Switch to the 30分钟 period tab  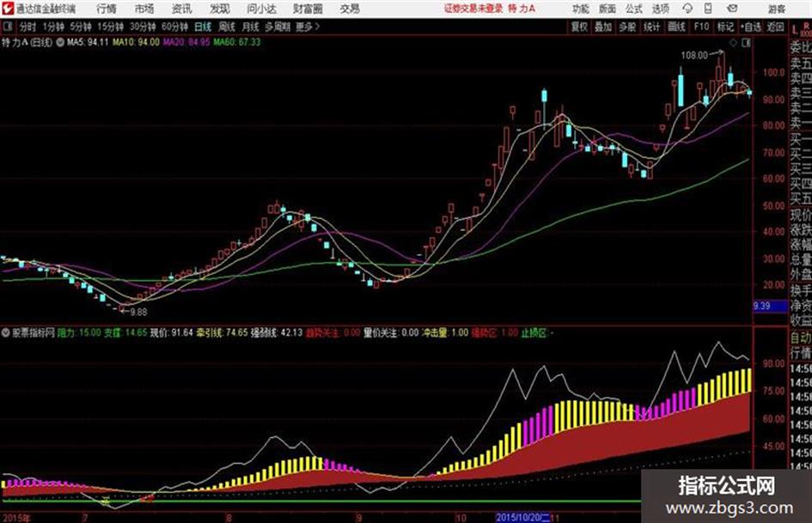pos(143,27)
